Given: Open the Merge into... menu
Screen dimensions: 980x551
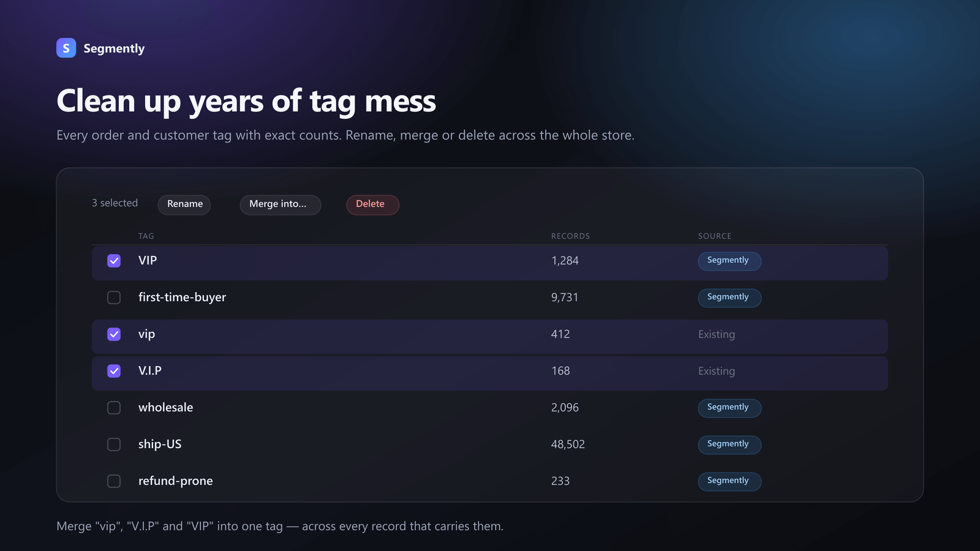Looking at the screenshot, I should point(281,204).
